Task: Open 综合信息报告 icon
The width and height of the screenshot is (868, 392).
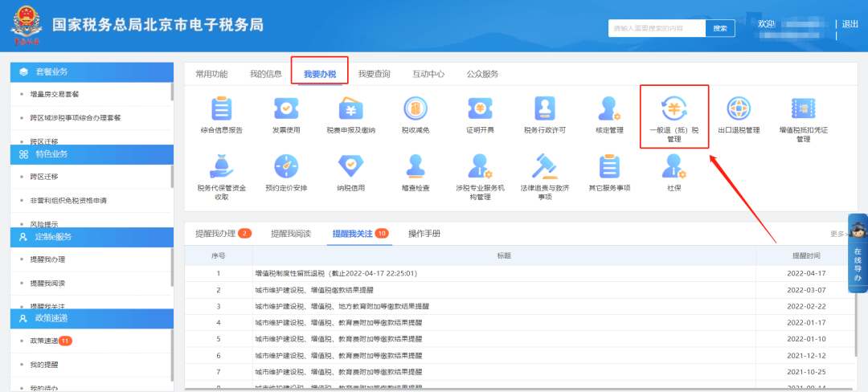Action: click(x=222, y=108)
